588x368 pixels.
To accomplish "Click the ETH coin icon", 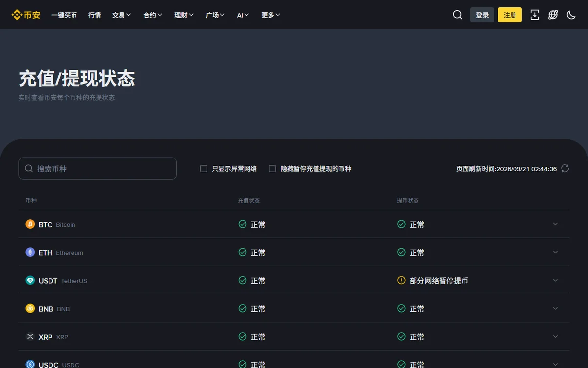I will pos(30,252).
